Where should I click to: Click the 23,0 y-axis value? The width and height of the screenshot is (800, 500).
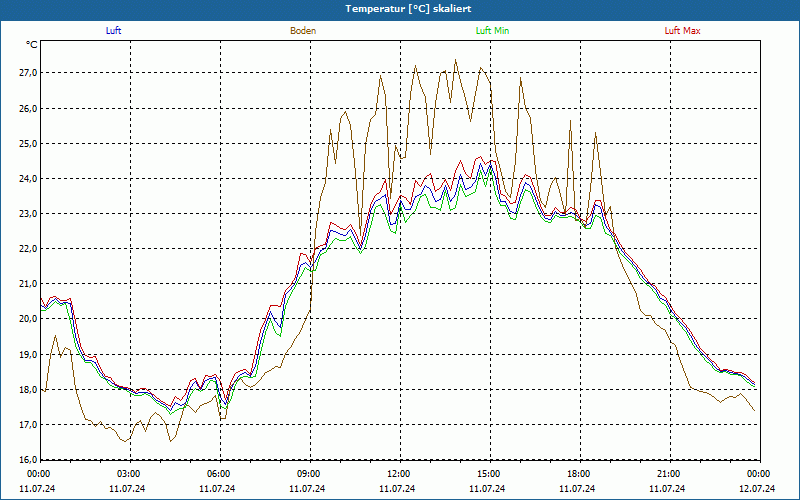click(x=29, y=214)
